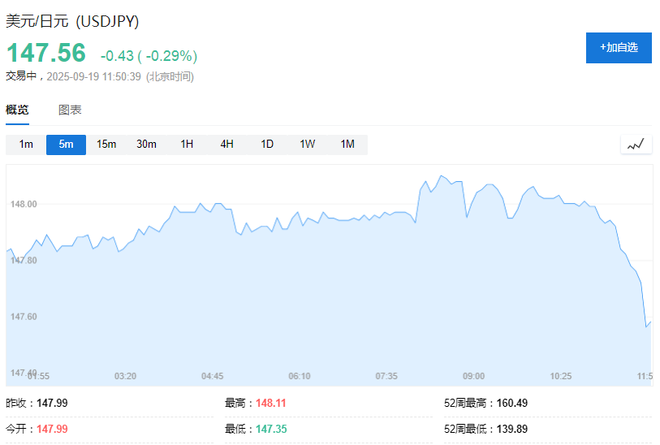Viewport: 660px width, 445px height.
Task: Click the 最高 value 148.11
Action: 272,403
